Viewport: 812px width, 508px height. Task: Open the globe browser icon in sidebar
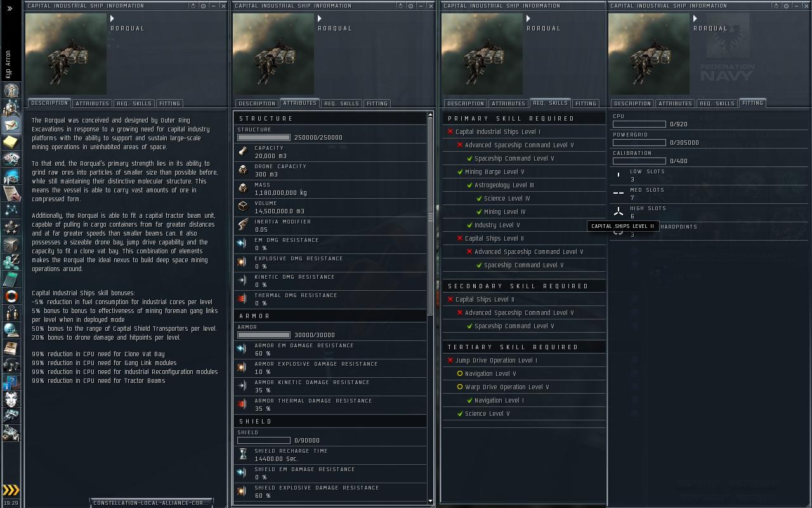[x=11, y=330]
